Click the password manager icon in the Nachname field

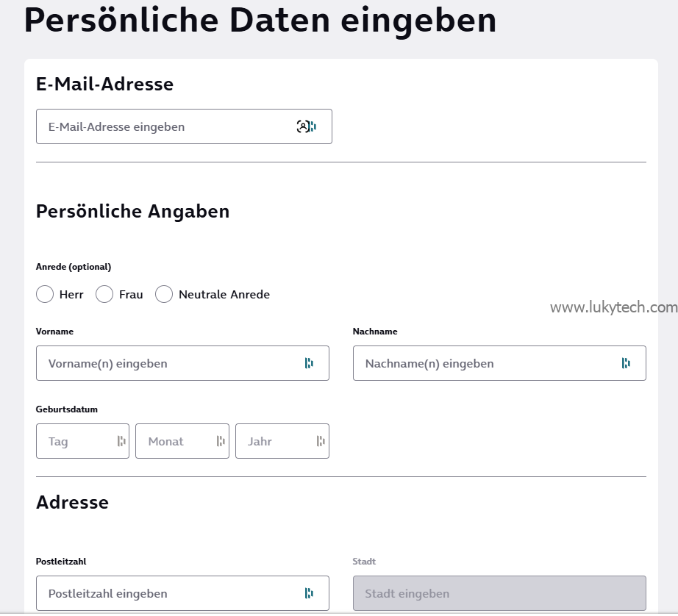pos(626,363)
